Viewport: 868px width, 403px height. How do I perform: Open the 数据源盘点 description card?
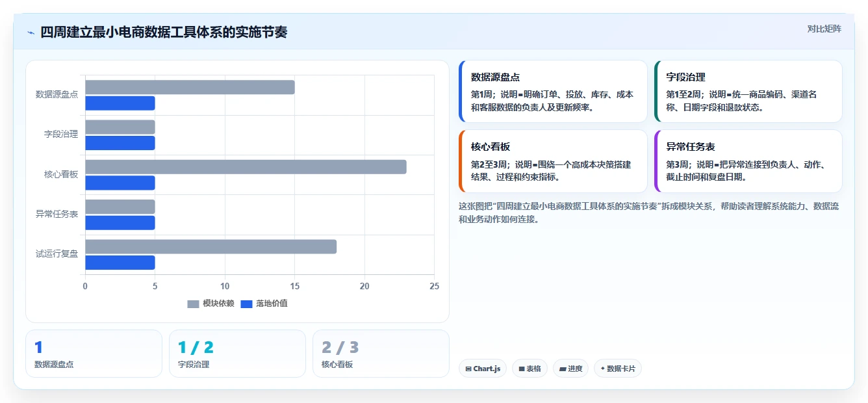click(x=553, y=92)
